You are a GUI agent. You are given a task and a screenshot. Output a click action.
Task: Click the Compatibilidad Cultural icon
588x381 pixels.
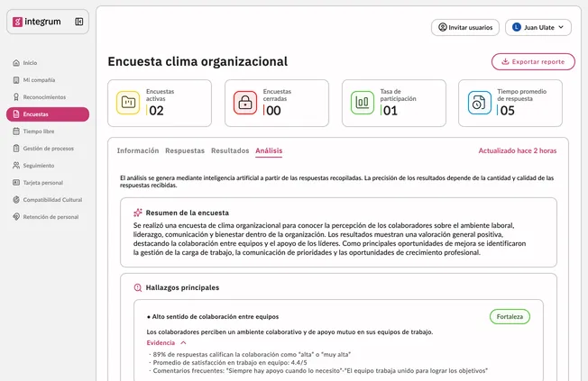click(x=16, y=200)
